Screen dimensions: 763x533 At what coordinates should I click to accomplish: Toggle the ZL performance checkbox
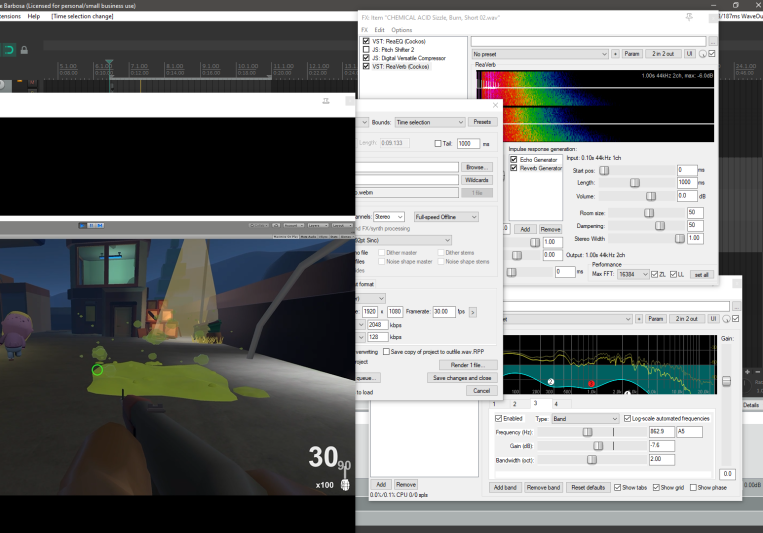[654, 275]
